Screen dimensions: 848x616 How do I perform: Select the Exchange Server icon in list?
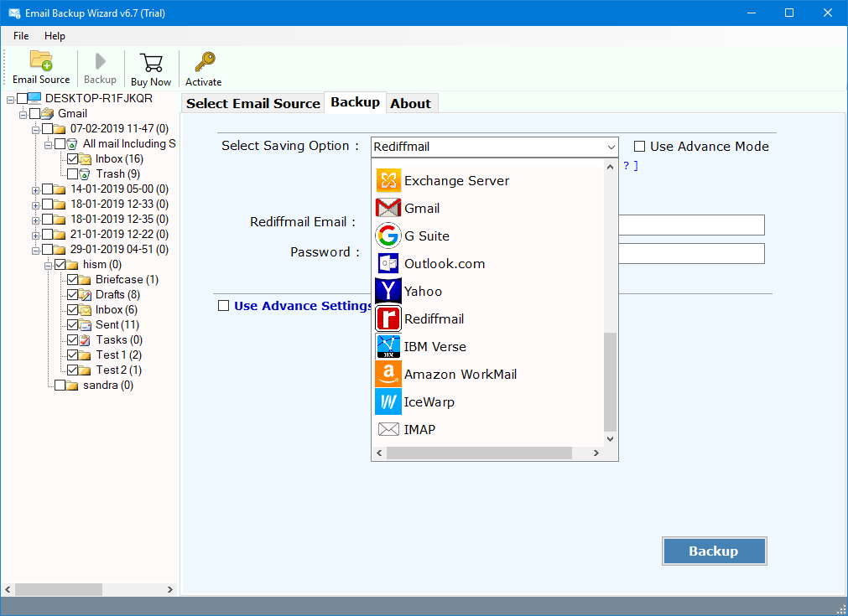tap(388, 180)
